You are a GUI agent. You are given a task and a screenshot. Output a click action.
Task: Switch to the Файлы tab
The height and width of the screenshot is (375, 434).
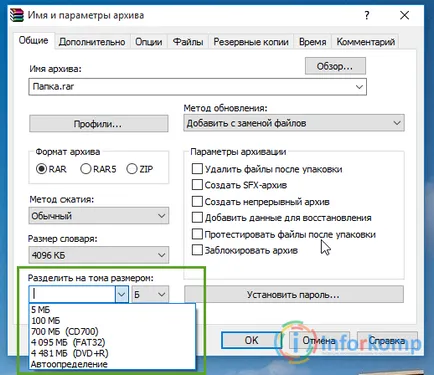tap(188, 42)
